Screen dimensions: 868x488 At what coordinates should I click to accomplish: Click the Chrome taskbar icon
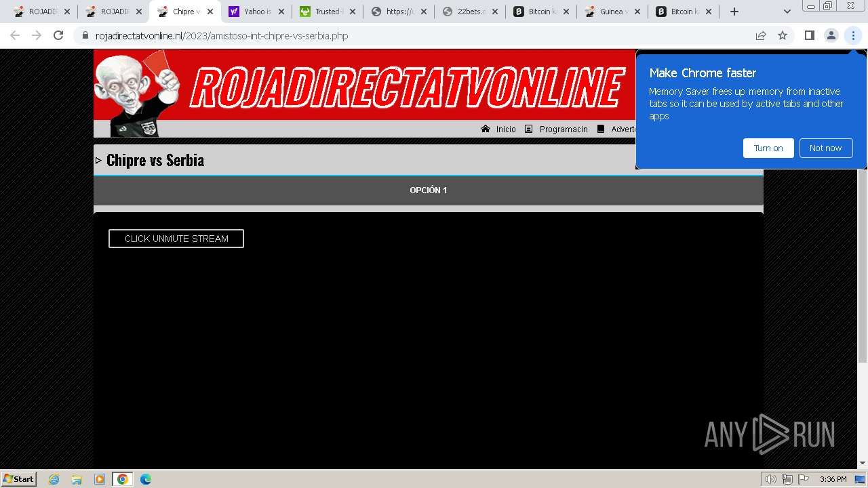click(123, 479)
